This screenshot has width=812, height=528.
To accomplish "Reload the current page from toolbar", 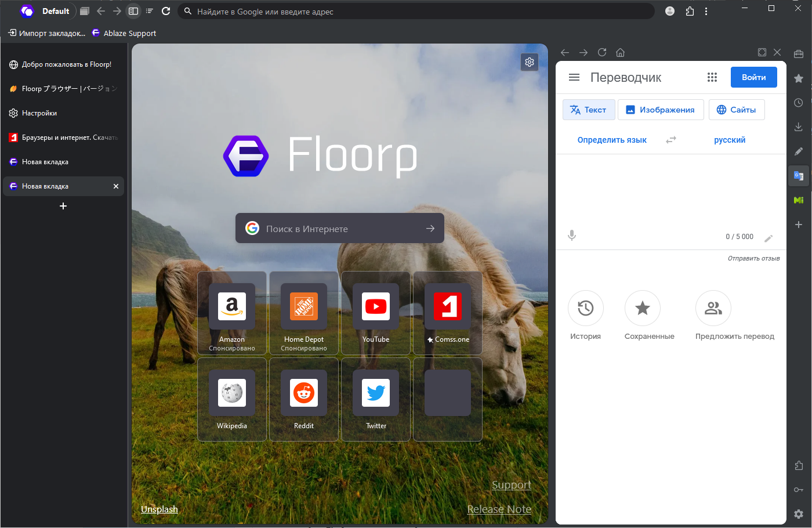I will pyautogui.click(x=166, y=11).
